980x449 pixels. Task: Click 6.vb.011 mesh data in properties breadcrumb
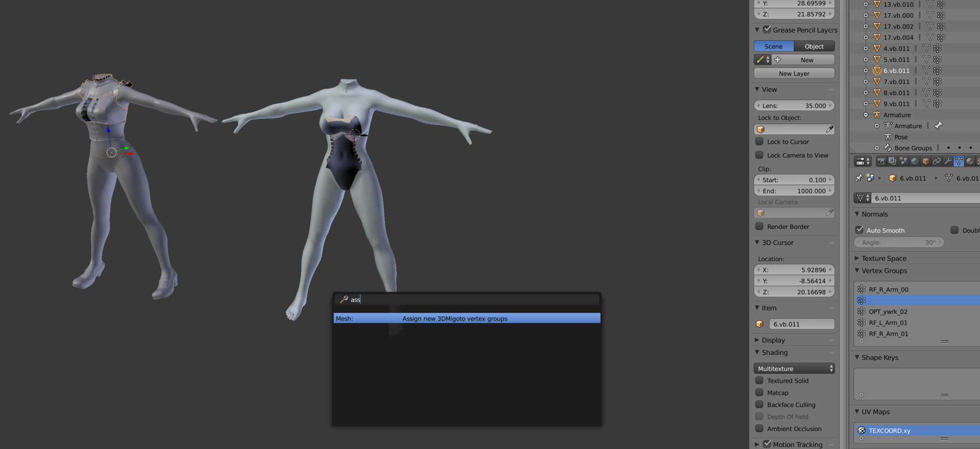click(963, 178)
